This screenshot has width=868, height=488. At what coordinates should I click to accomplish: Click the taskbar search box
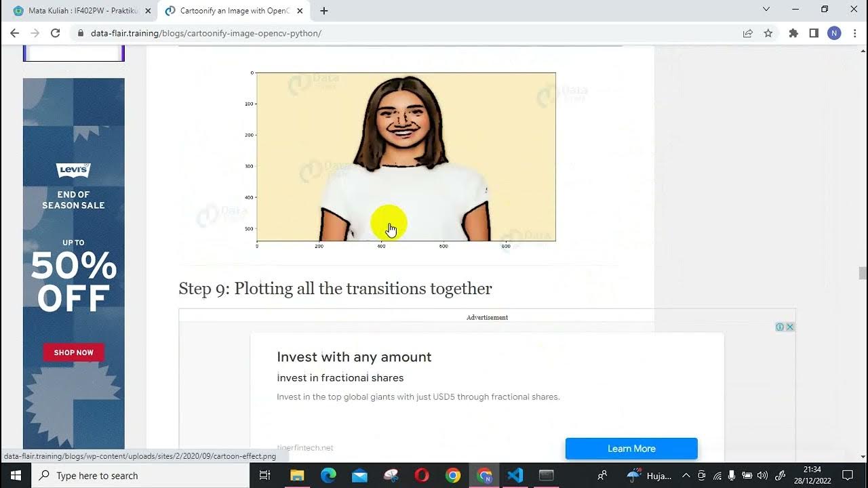[140, 475]
